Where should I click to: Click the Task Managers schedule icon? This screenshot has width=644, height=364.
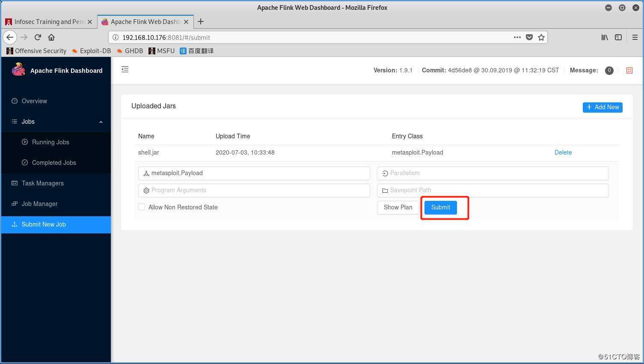coord(15,183)
